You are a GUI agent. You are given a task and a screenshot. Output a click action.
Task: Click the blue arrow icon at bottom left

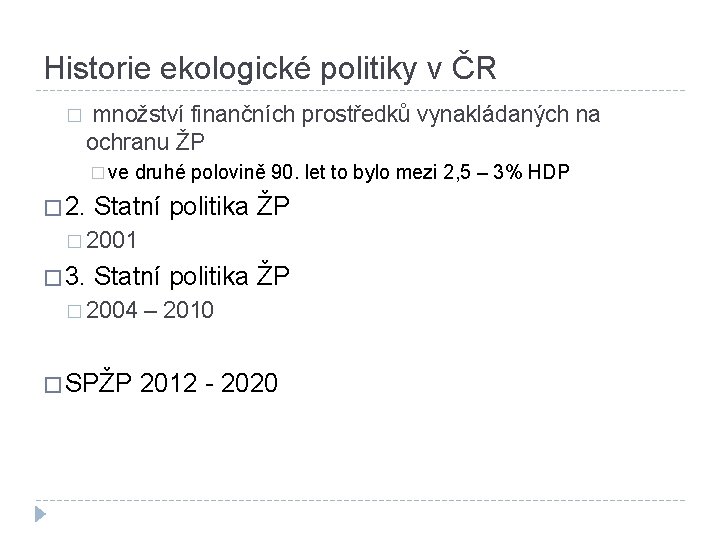[40, 514]
